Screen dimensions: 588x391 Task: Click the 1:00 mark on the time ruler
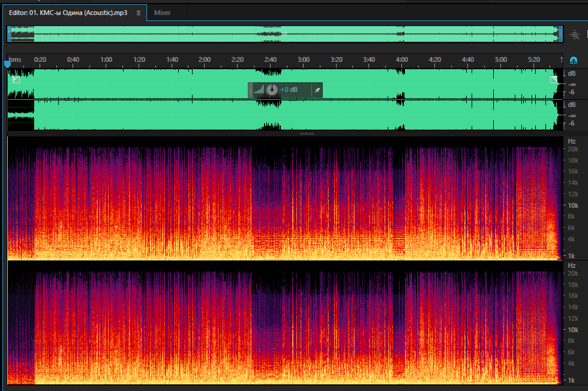point(106,59)
